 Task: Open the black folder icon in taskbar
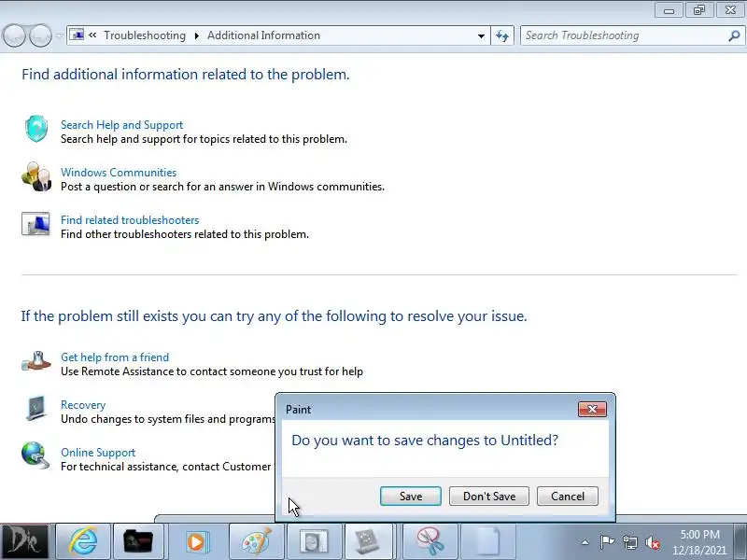tap(137, 541)
